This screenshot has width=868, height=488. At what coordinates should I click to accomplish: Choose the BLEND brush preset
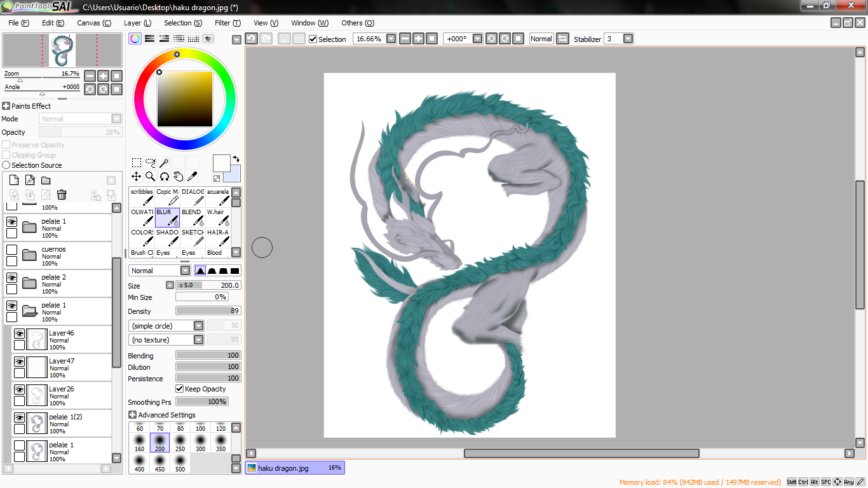coord(193,217)
